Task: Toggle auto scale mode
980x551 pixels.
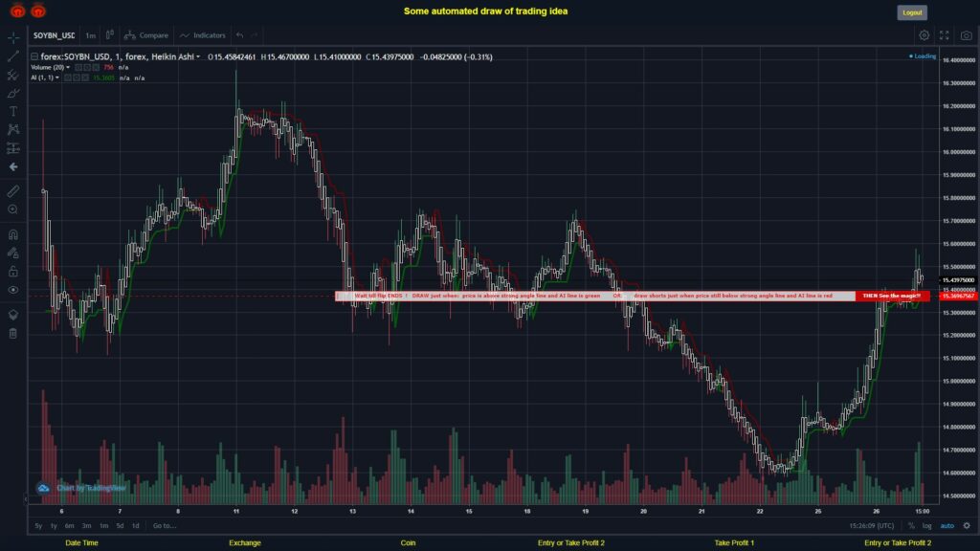Action: [x=947, y=526]
